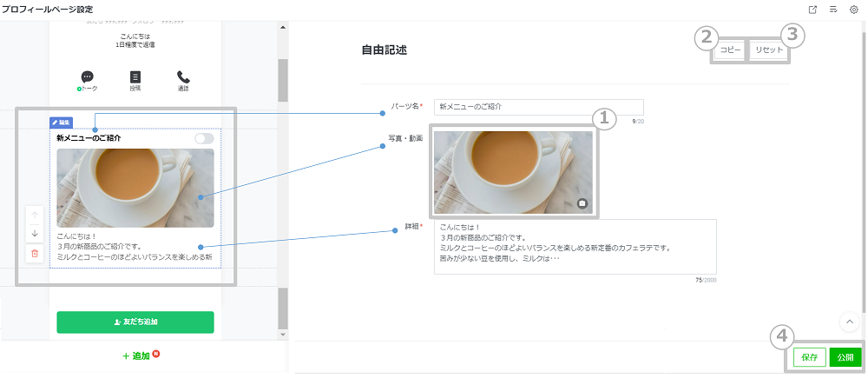Click the round scroll-to-top chevron button

click(850, 321)
